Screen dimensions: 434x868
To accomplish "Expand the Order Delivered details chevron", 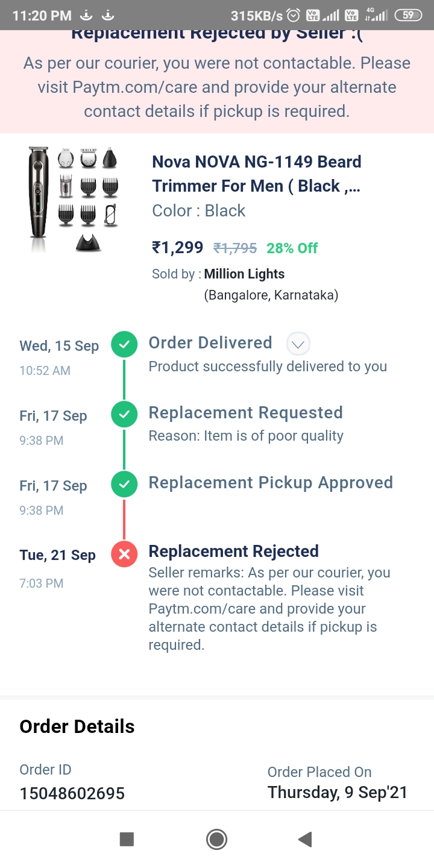I will (298, 344).
